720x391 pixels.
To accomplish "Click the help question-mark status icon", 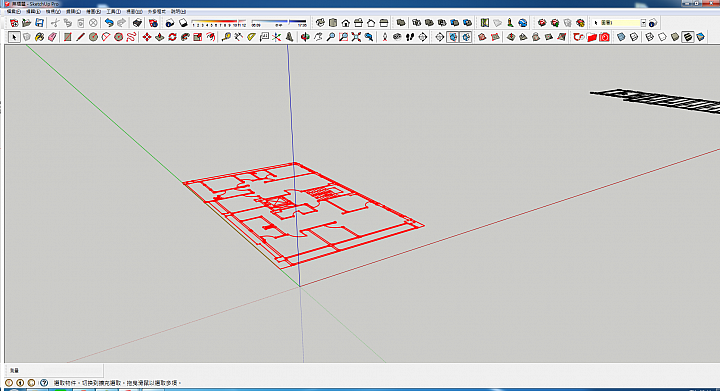I will pyautogui.click(x=44, y=383).
